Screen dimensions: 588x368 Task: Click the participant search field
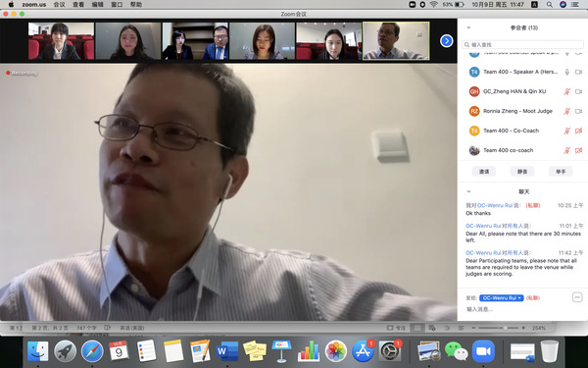(522, 44)
